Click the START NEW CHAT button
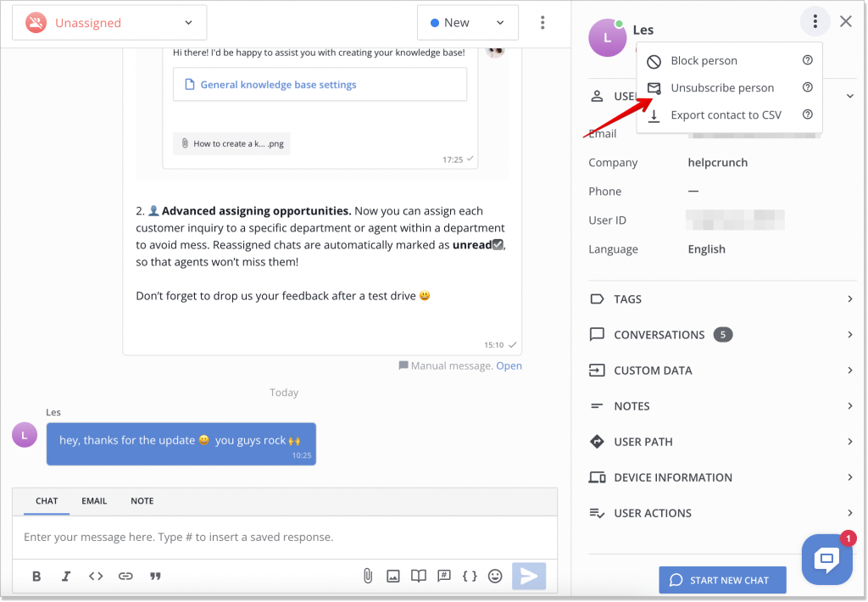 (722, 580)
